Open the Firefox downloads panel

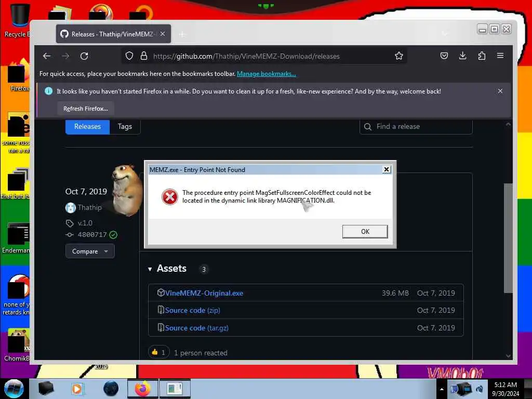pyautogui.click(x=463, y=56)
